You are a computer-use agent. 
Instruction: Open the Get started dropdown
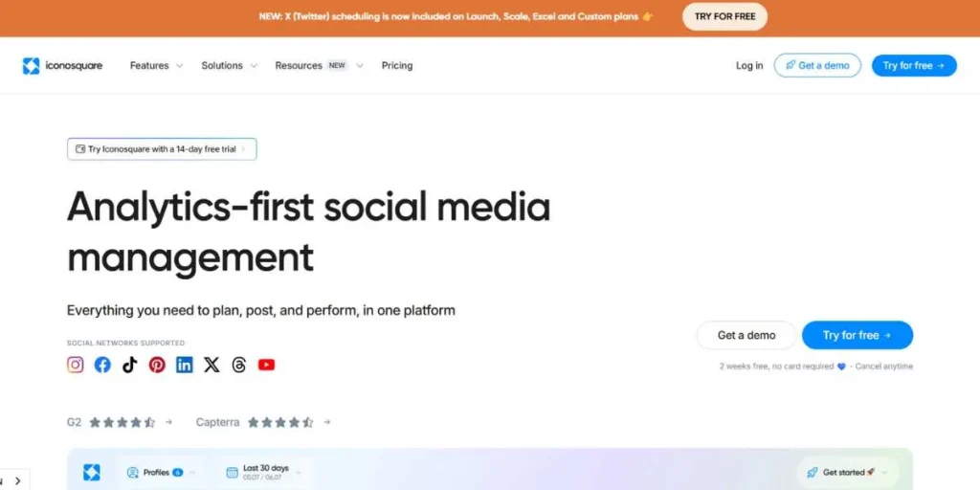[848, 473]
